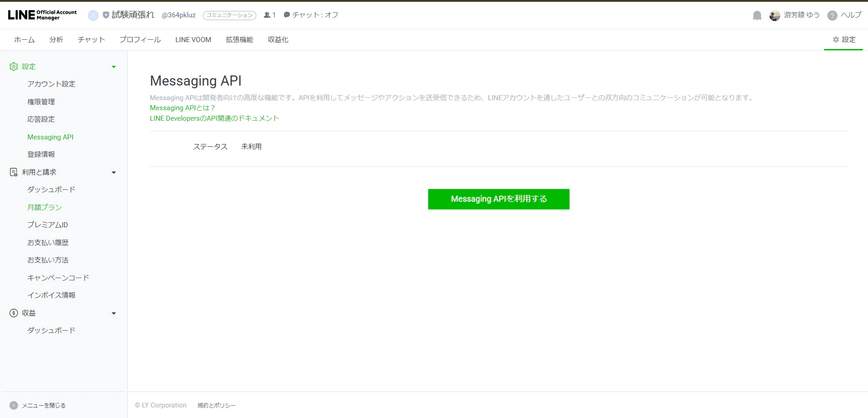Click the account ID @364pkluz

coord(179,15)
